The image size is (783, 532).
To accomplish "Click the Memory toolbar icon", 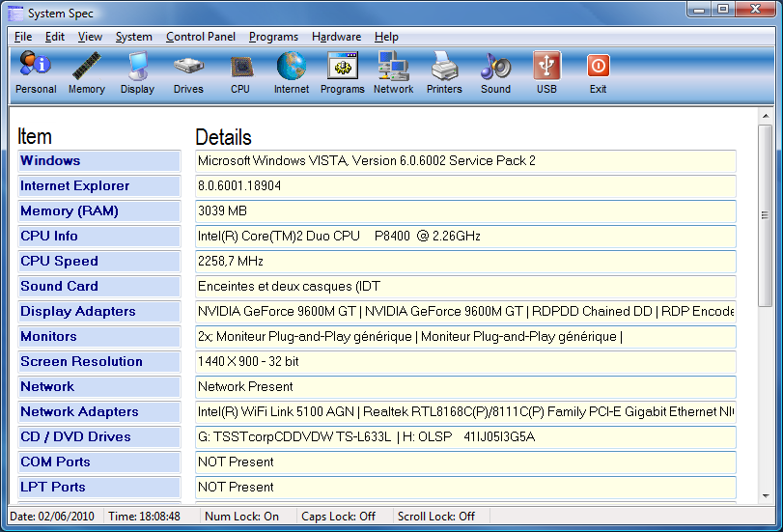I will coord(86,73).
